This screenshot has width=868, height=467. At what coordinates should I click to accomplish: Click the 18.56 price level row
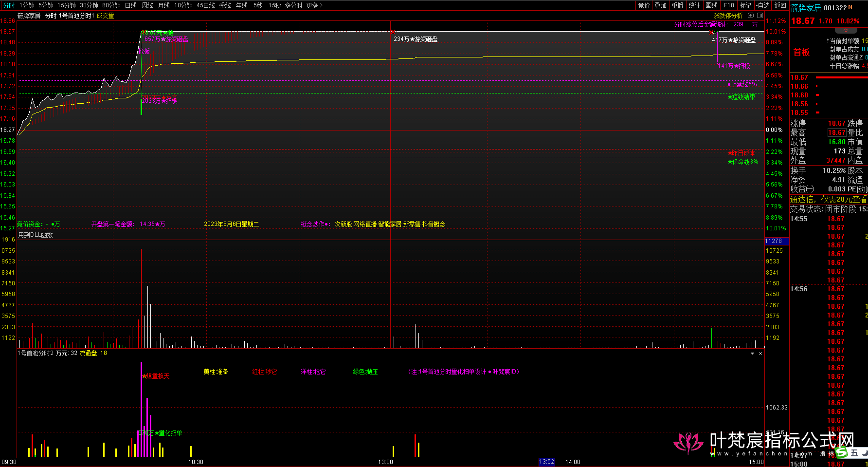point(799,104)
